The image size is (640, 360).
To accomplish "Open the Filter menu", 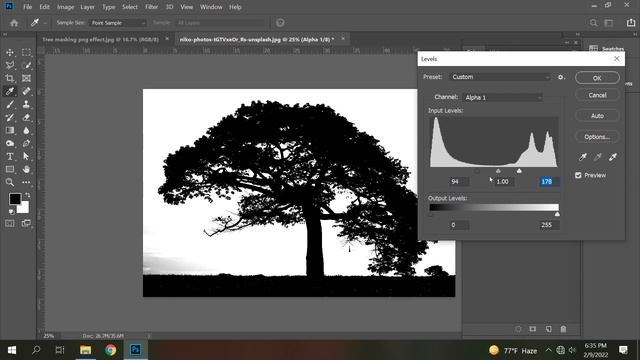I will pos(151,7).
